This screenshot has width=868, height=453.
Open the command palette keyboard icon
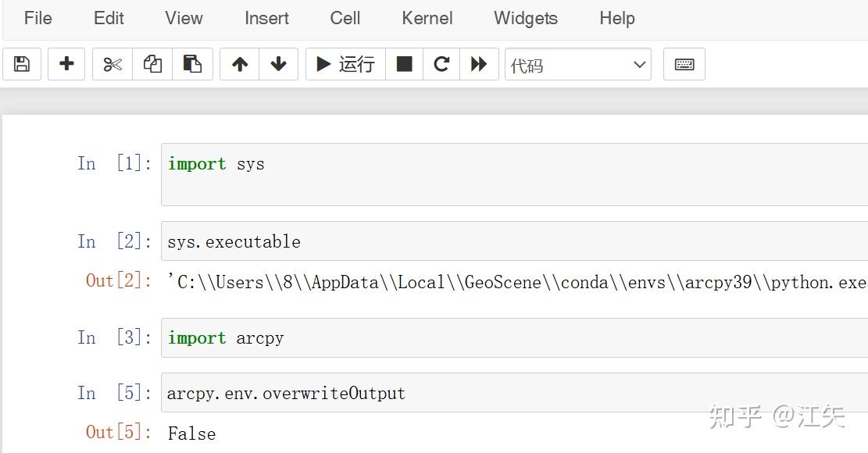click(x=684, y=64)
